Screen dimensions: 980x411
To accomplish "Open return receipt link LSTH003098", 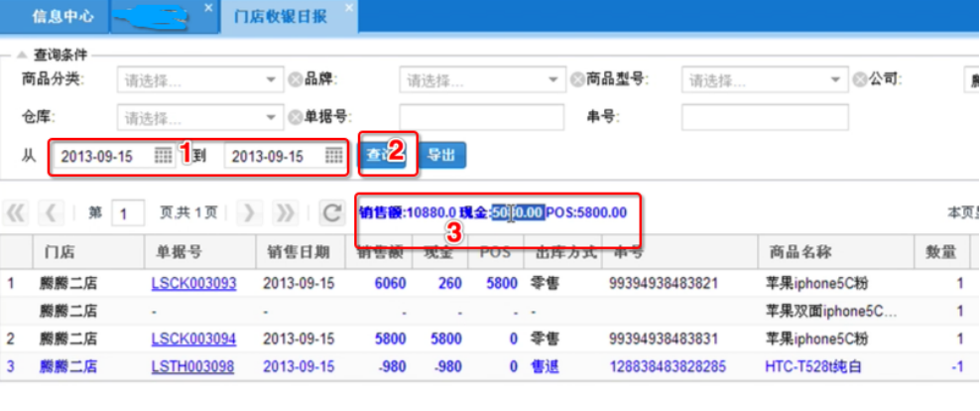I will pyautogui.click(x=193, y=366).
